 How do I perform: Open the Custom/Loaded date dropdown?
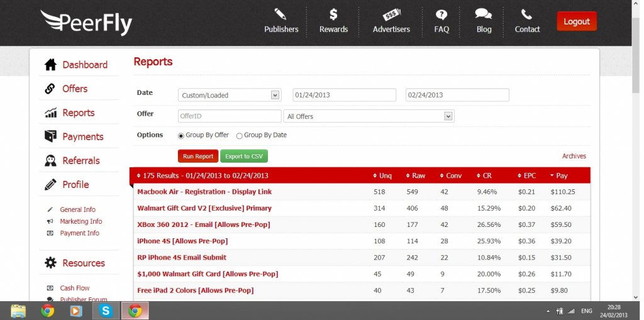tap(230, 96)
